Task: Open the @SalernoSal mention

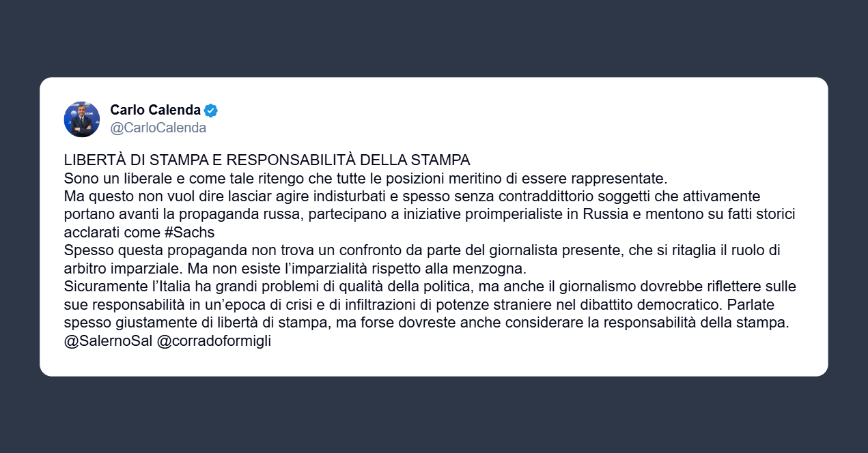Action: pyautogui.click(x=108, y=342)
